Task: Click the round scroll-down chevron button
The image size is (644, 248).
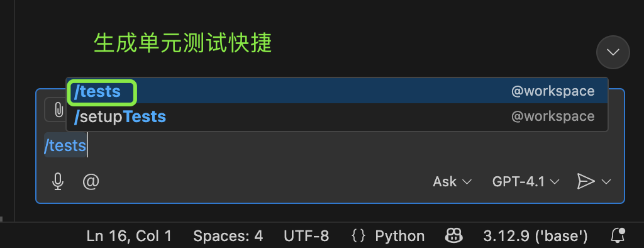Action: point(613,52)
